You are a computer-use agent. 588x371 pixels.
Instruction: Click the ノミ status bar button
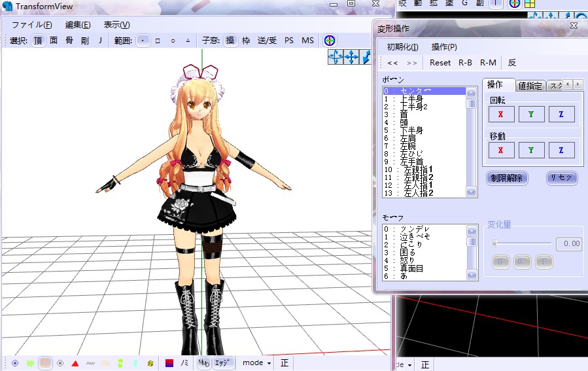click(184, 363)
